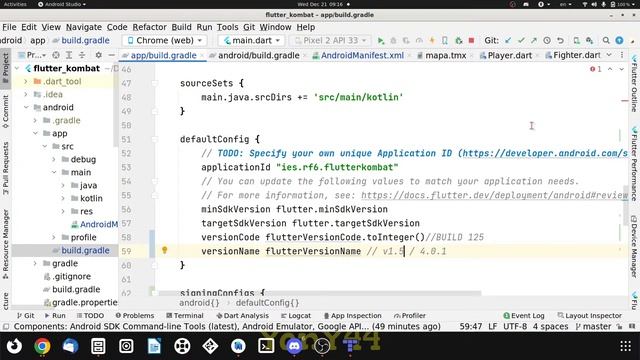Viewport: 640px width, 360px height.
Task: Click the master git branch widget
Action: pos(593,327)
